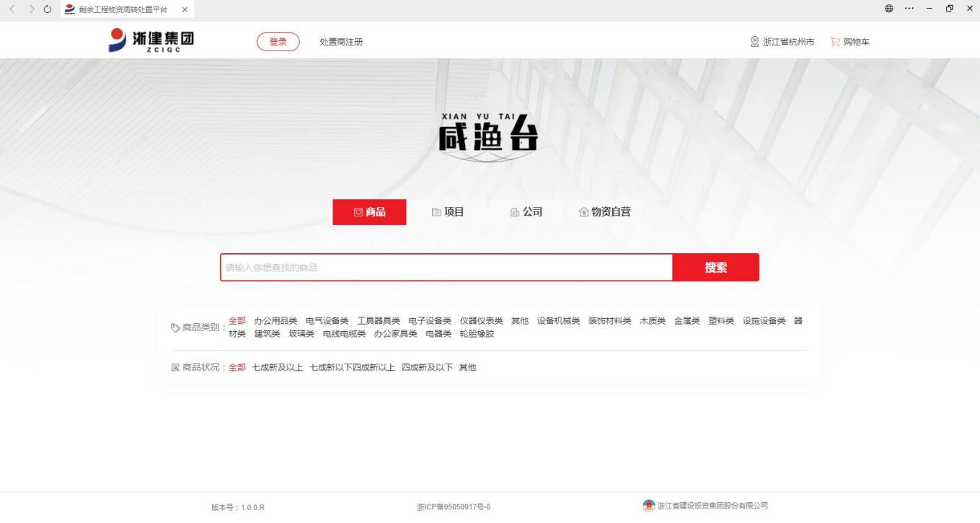
Task: Focus the 请输入你想查找的商品 search box
Action: [x=446, y=268]
